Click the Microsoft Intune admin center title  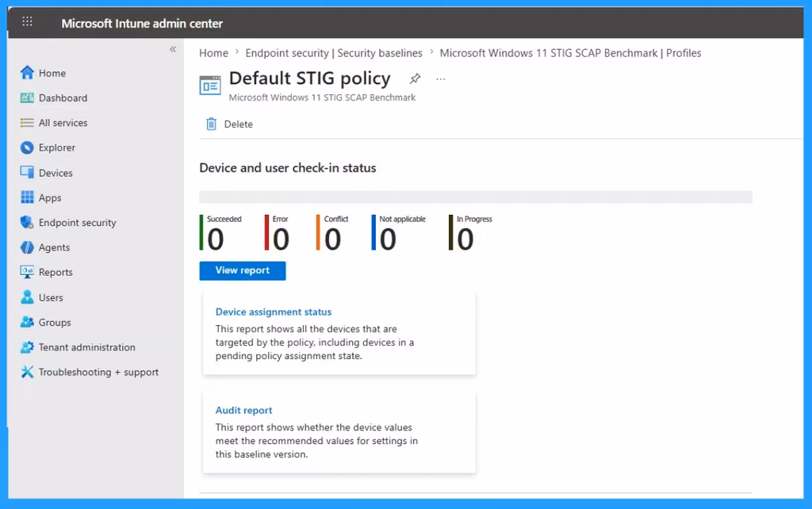(142, 23)
